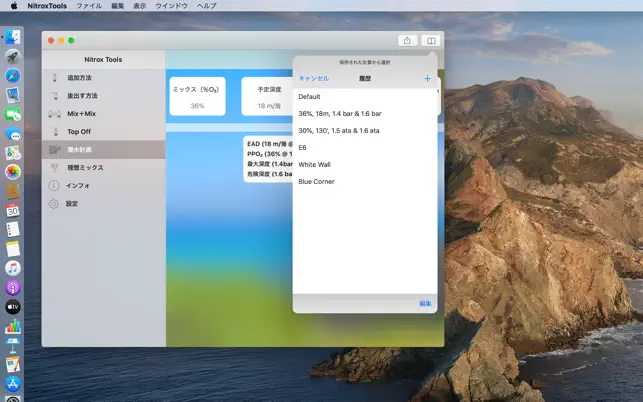Open インフォ in the sidebar
643x402 pixels.
point(103,186)
